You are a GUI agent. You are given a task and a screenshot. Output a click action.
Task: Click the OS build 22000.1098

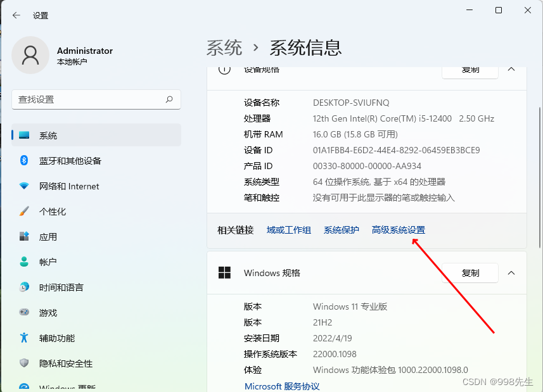pos(335,354)
